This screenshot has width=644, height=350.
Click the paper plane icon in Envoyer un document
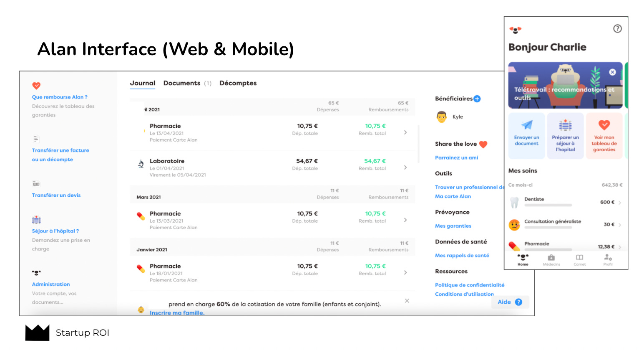point(527,125)
